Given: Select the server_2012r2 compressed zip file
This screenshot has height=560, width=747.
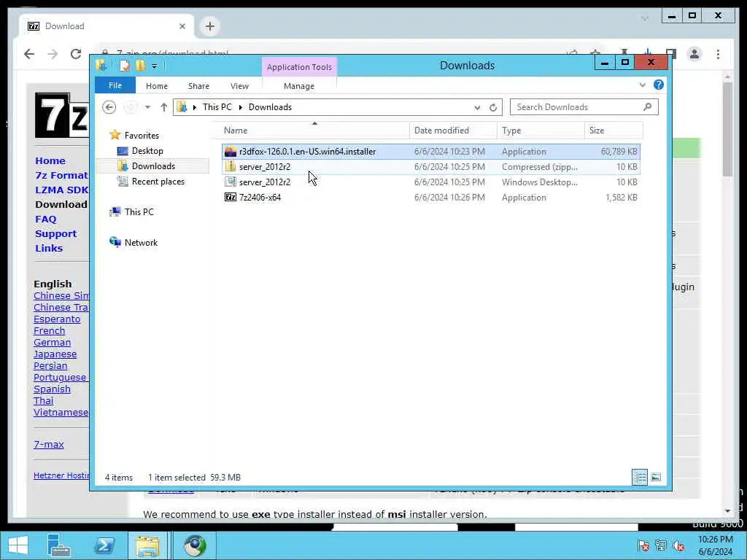Looking at the screenshot, I should (431, 167).
